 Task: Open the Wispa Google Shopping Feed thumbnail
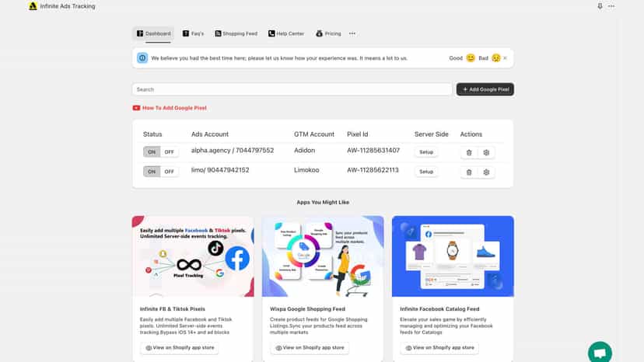323,256
